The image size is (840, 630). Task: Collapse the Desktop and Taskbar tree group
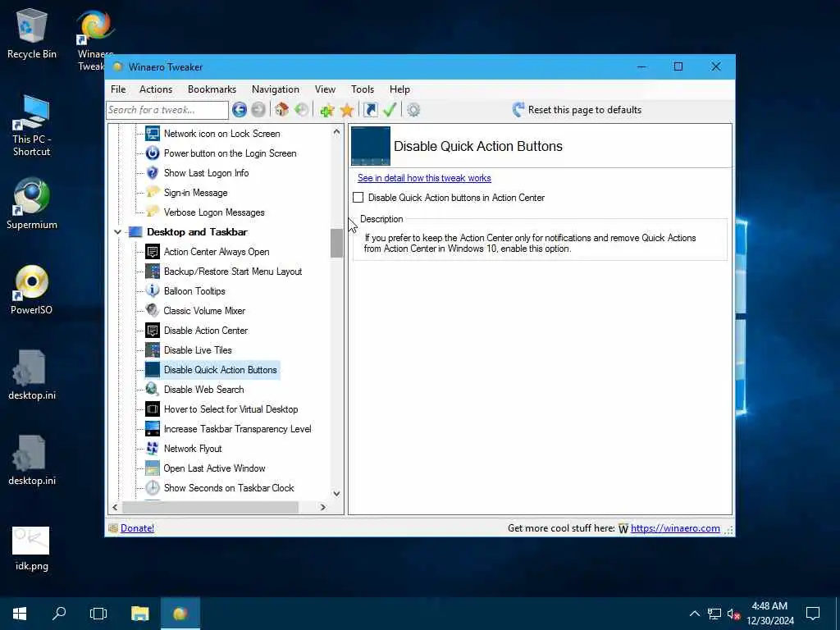(117, 232)
